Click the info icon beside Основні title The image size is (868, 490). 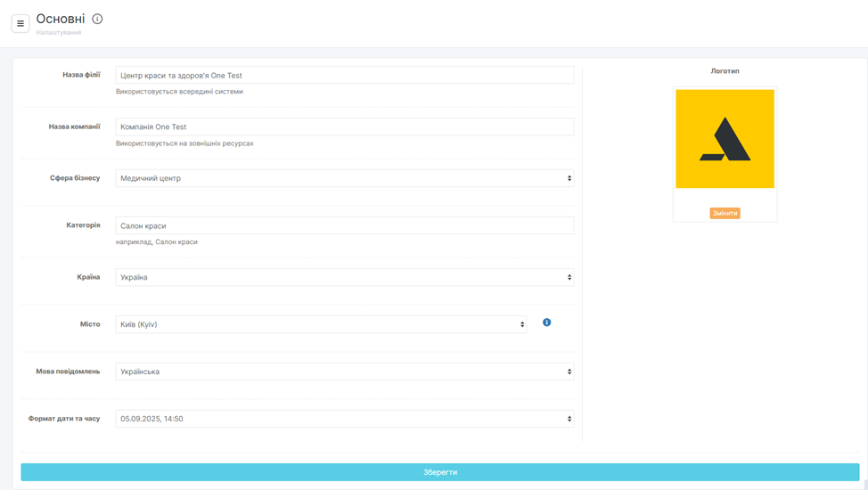[x=97, y=19]
